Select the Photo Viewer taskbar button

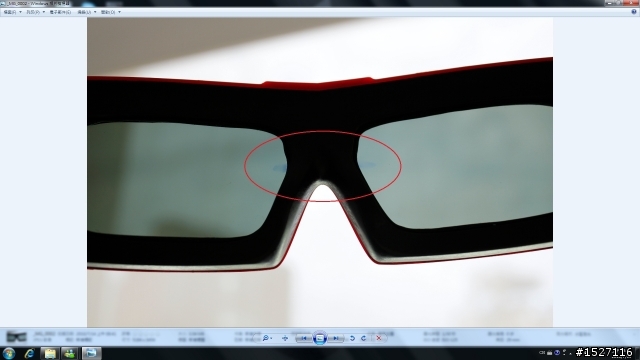(x=91, y=353)
